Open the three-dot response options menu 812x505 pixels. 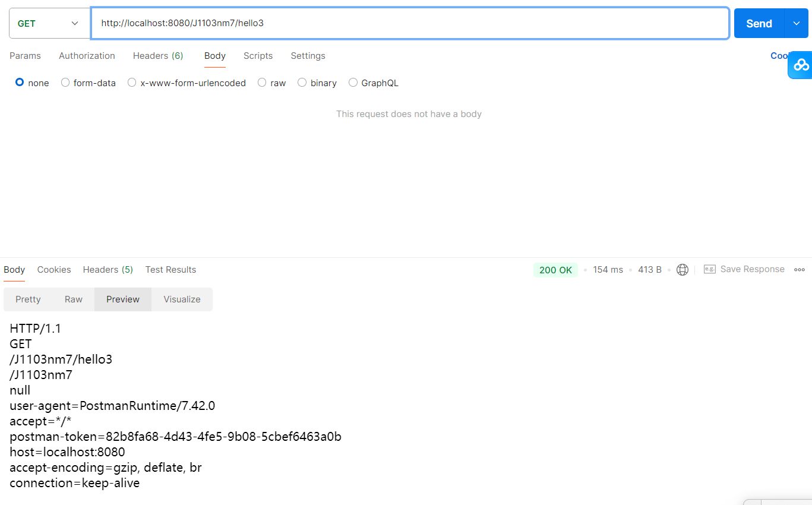(x=799, y=269)
